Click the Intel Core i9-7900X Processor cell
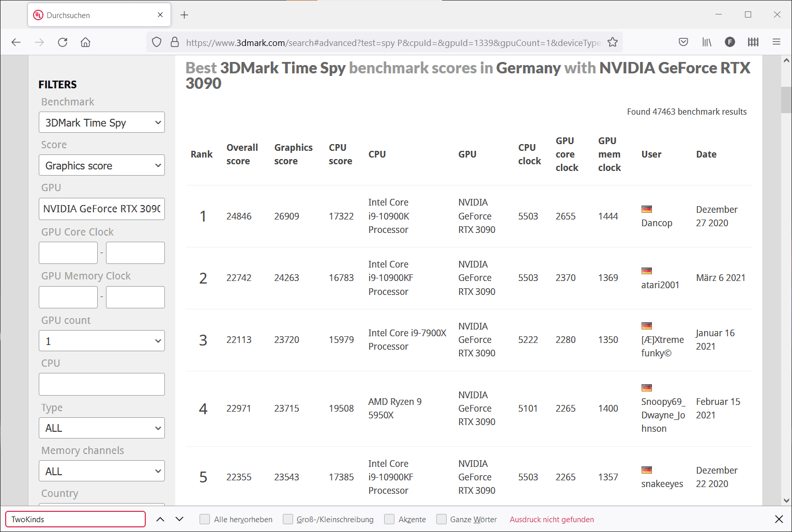Image resolution: width=792 pixels, height=532 pixels. [407, 340]
